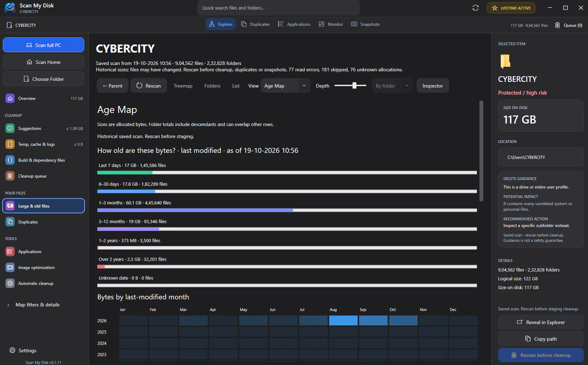Open Overview in the sidebar

44,98
